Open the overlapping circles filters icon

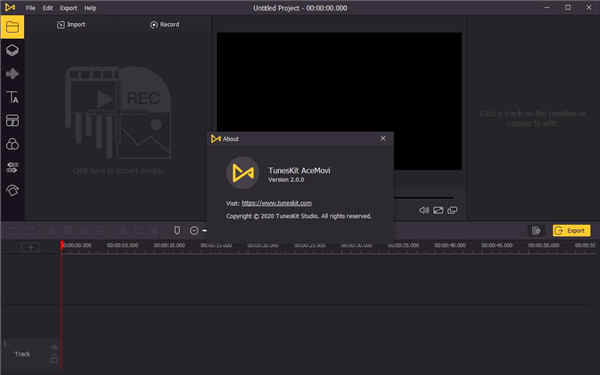point(12,144)
